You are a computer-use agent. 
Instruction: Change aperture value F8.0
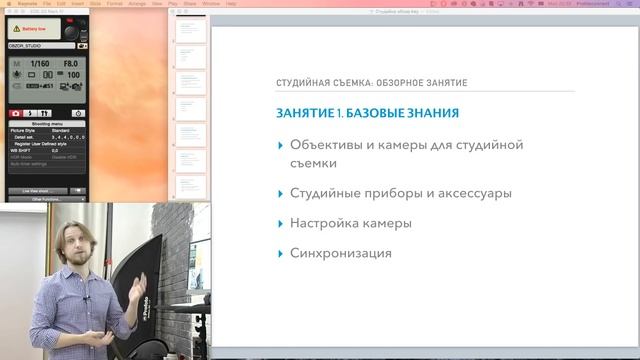coord(71,64)
